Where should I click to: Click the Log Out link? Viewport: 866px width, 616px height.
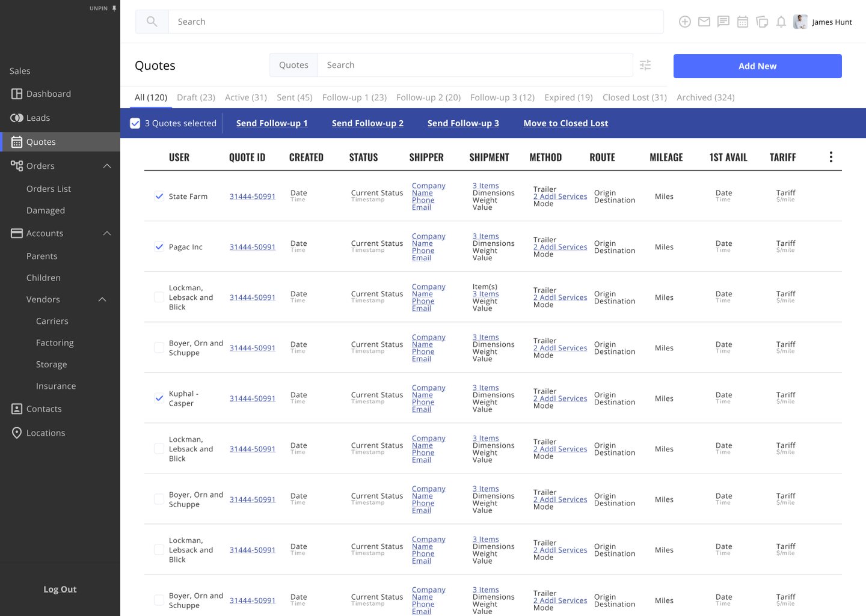(x=60, y=589)
